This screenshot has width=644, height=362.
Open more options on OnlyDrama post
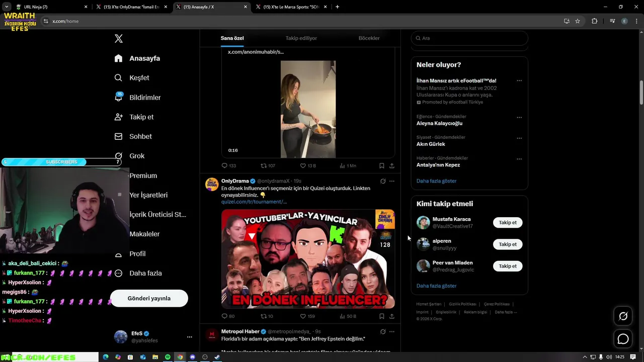click(392, 181)
